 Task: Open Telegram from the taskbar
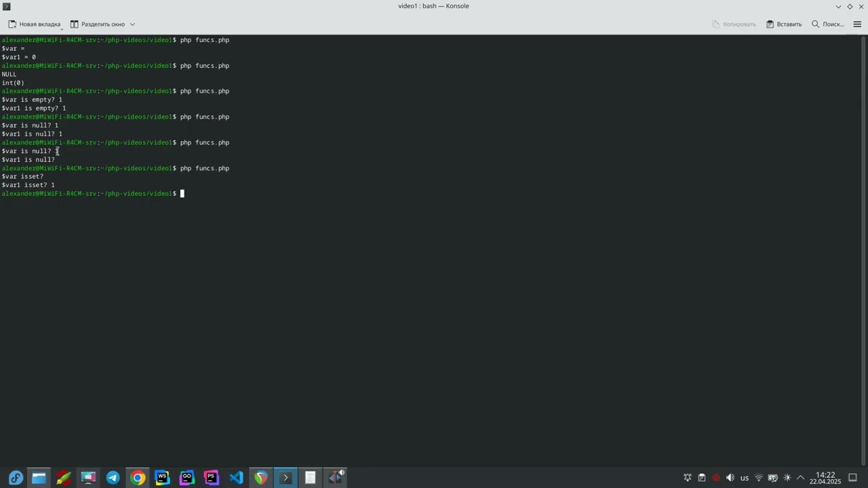pos(113,478)
